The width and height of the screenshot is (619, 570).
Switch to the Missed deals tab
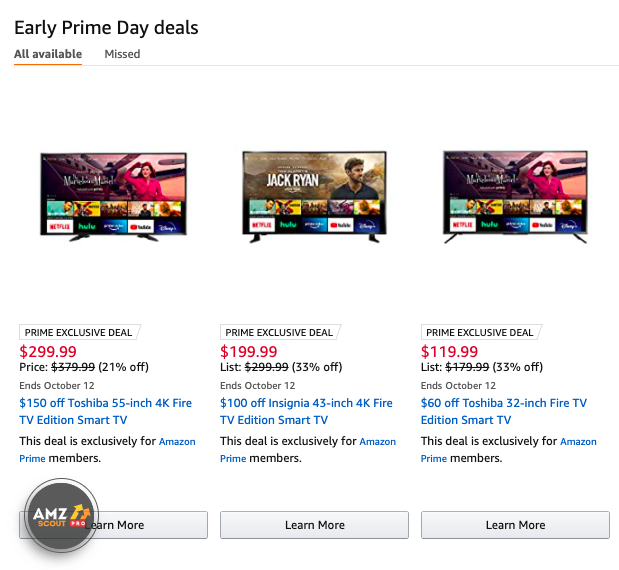122,54
